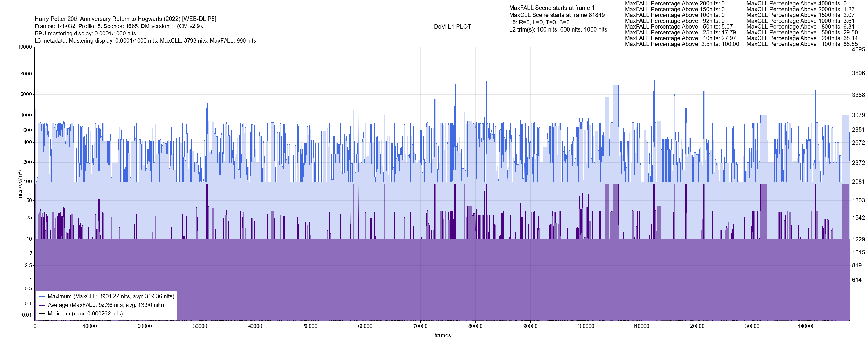The height and width of the screenshot is (347, 868).
Task: Select the Maximum MaxCLL legend entry text
Action: pyautogui.click(x=111, y=296)
